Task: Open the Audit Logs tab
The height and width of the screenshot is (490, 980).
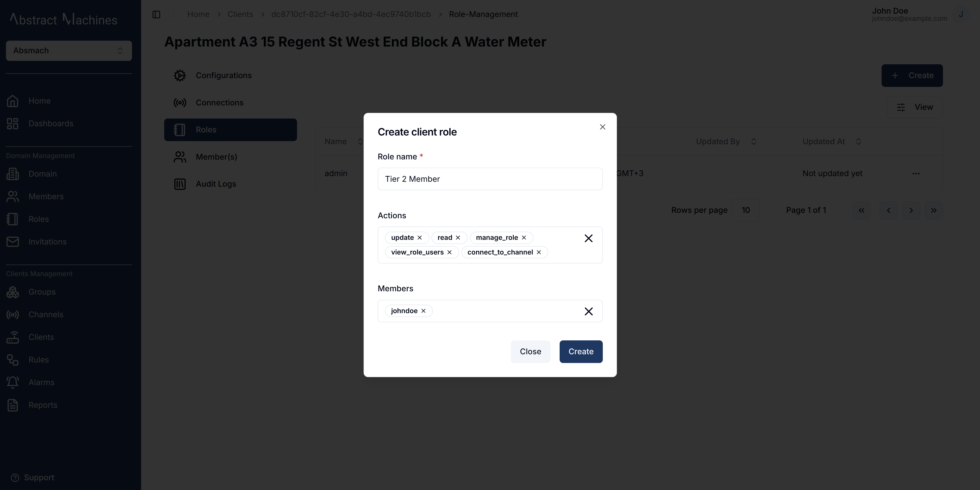Action: 230,184
